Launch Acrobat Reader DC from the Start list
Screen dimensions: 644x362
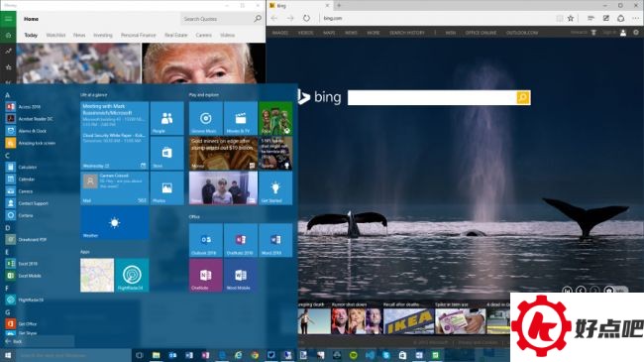31,118
